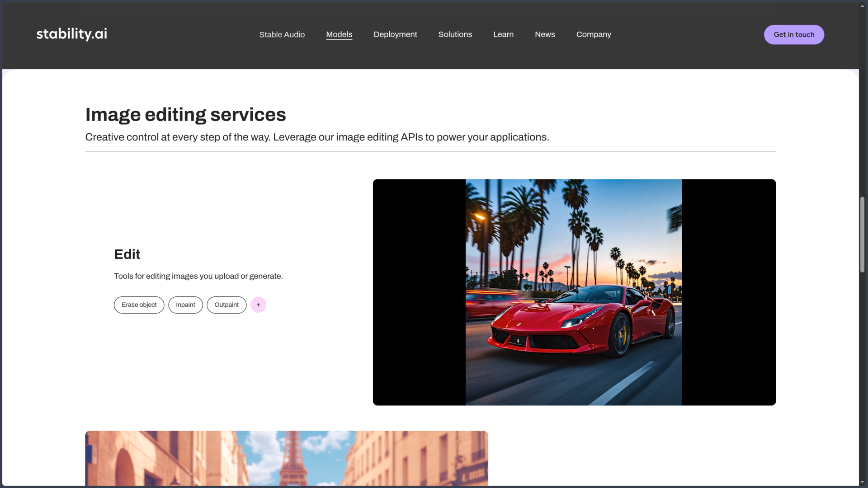Click the 'Tools for editing images' description
This screenshot has width=868, height=488.
[x=198, y=276]
